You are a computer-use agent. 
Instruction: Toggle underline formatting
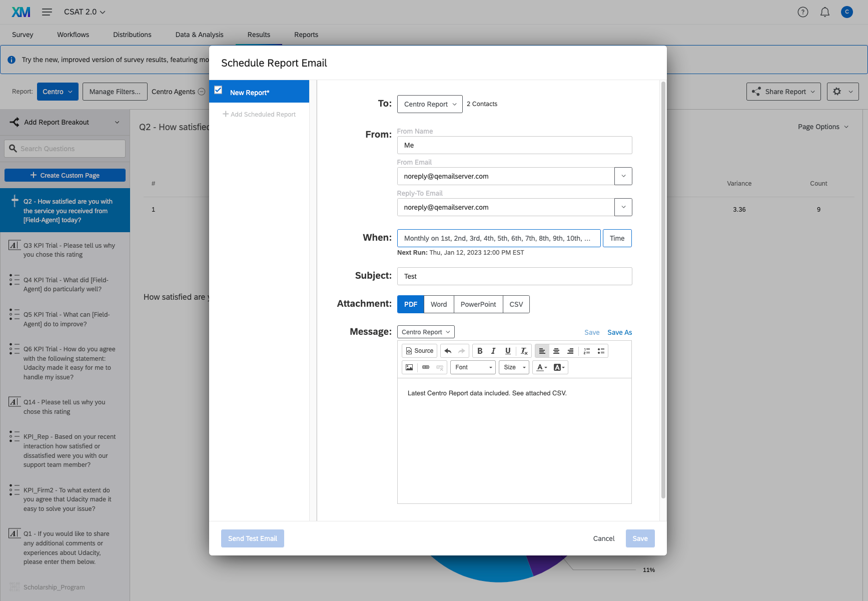(508, 351)
